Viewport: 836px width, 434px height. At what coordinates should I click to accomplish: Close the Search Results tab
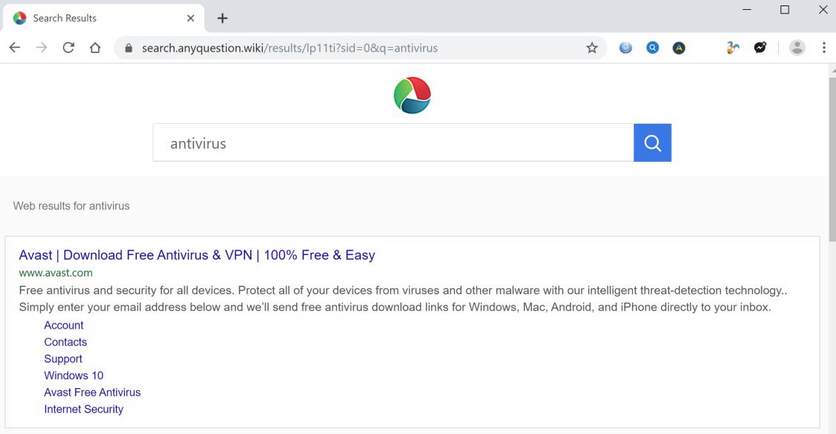191,18
